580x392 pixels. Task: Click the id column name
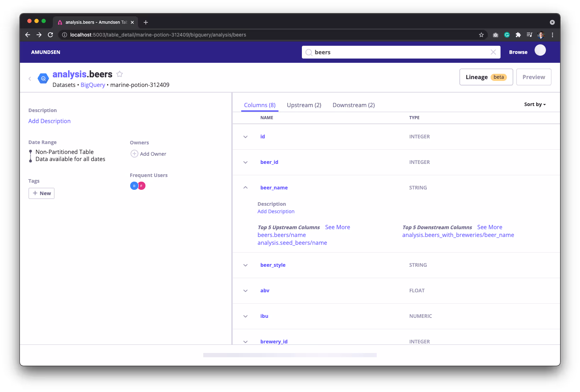tap(263, 137)
